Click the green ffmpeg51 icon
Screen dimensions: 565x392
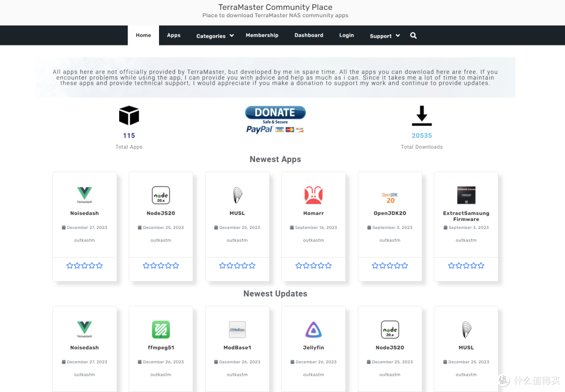point(161,329)
